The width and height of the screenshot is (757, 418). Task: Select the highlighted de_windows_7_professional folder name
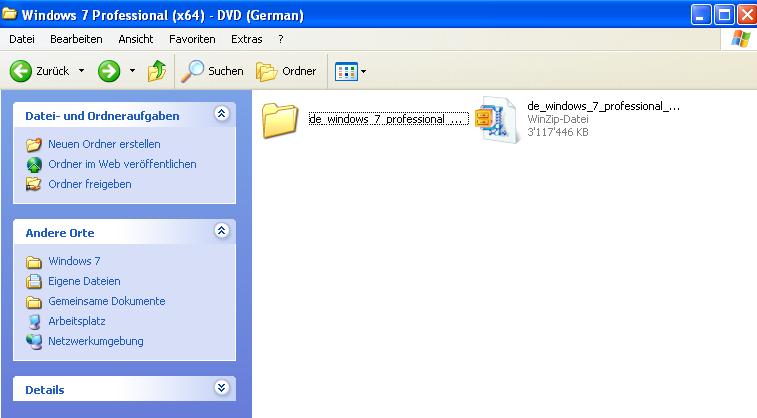(389, 119)
